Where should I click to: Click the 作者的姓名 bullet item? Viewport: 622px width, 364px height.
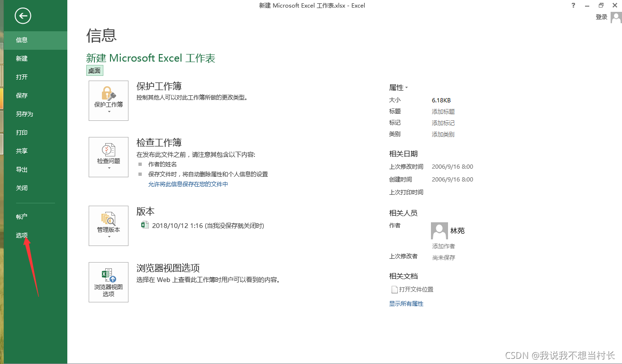[163, 164]
